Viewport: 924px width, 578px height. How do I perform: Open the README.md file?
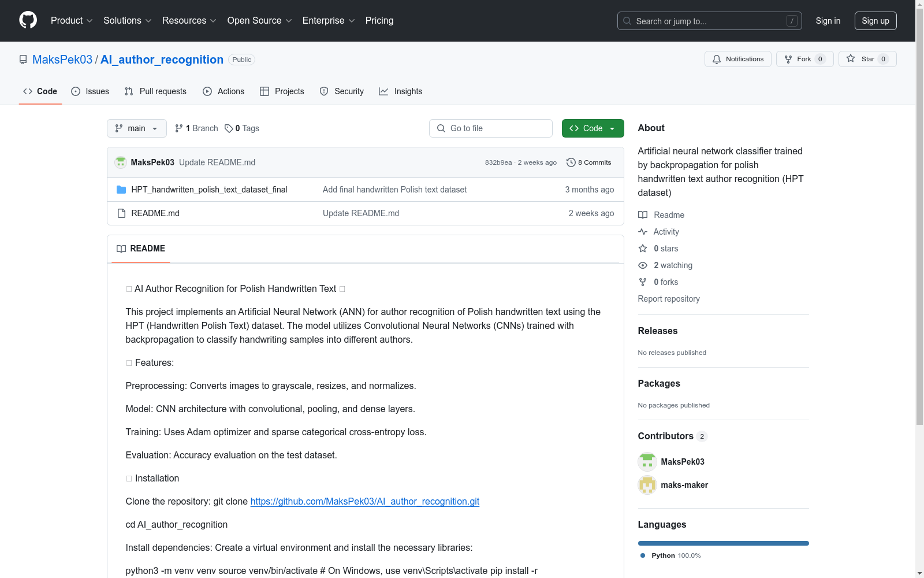[x=155, y=213]
